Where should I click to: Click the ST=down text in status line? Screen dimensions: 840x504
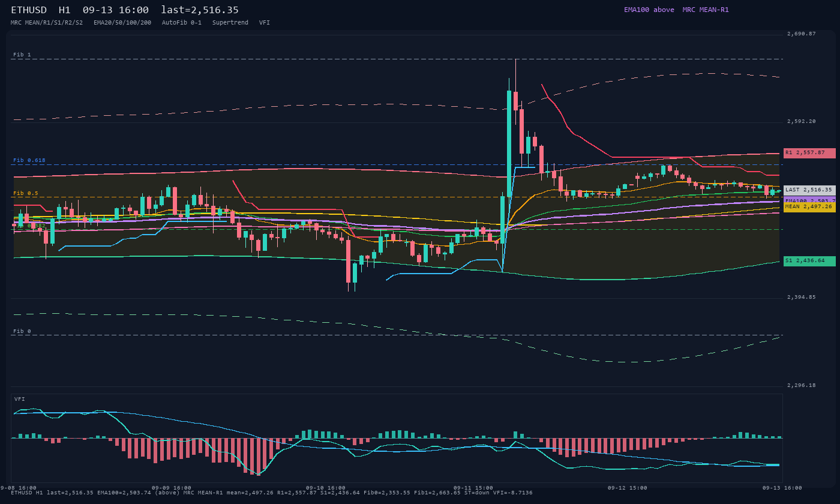478,493
